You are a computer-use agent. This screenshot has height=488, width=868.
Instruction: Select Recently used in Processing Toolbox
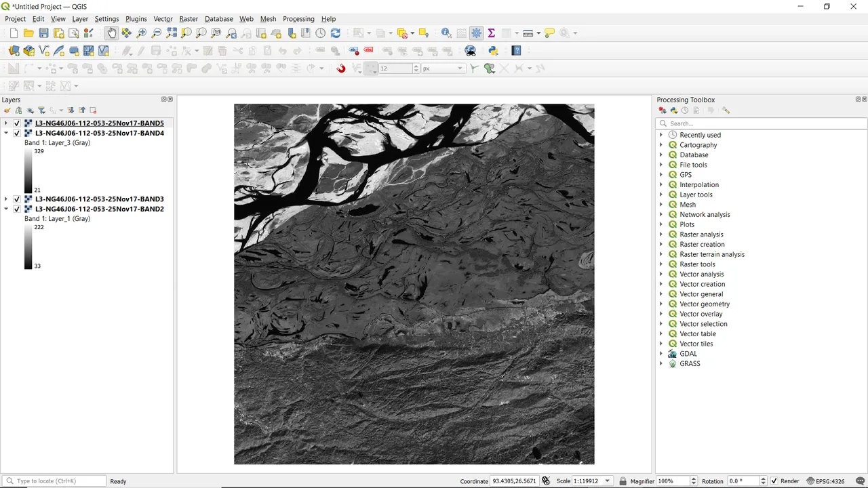[x=700, y=135]
